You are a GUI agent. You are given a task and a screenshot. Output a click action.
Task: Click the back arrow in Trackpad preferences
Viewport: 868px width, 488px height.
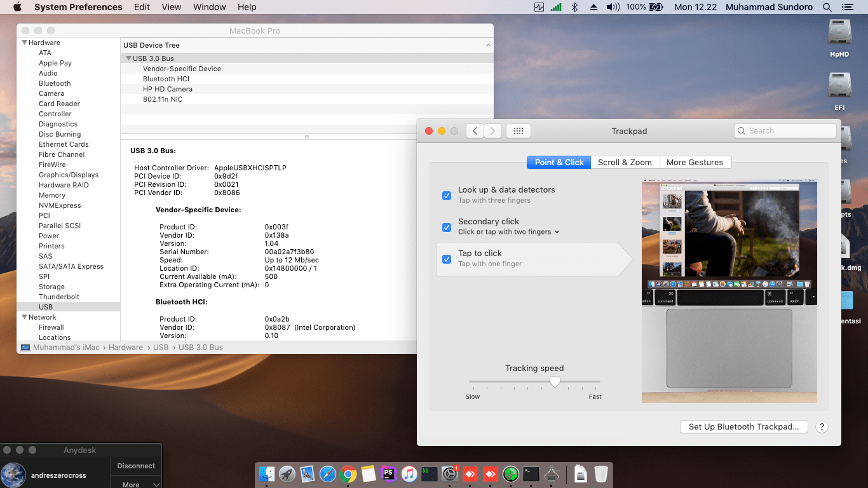(x=475, y=131)
